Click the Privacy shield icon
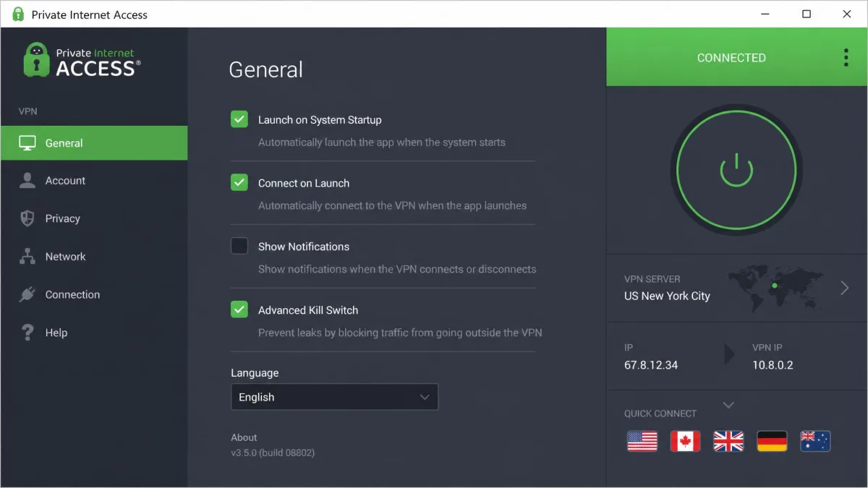Viewport: 868px width, 488px height. click(27, 218)
